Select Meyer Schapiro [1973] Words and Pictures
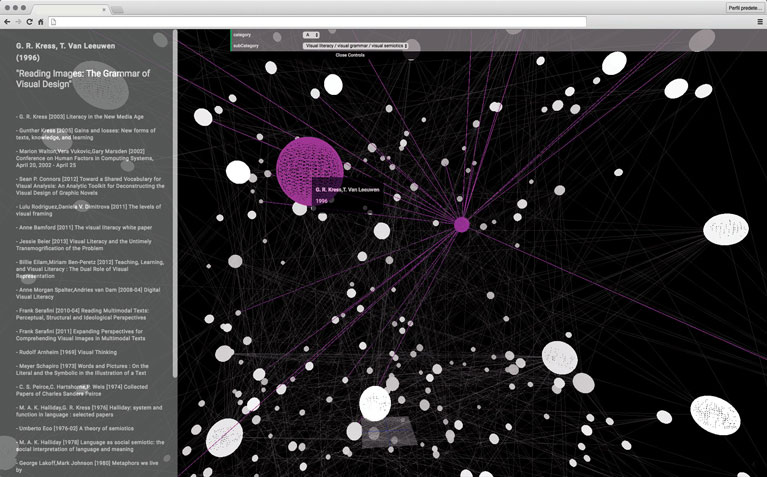The width and height of the screenshot is (767, 477). click(82, 369)
